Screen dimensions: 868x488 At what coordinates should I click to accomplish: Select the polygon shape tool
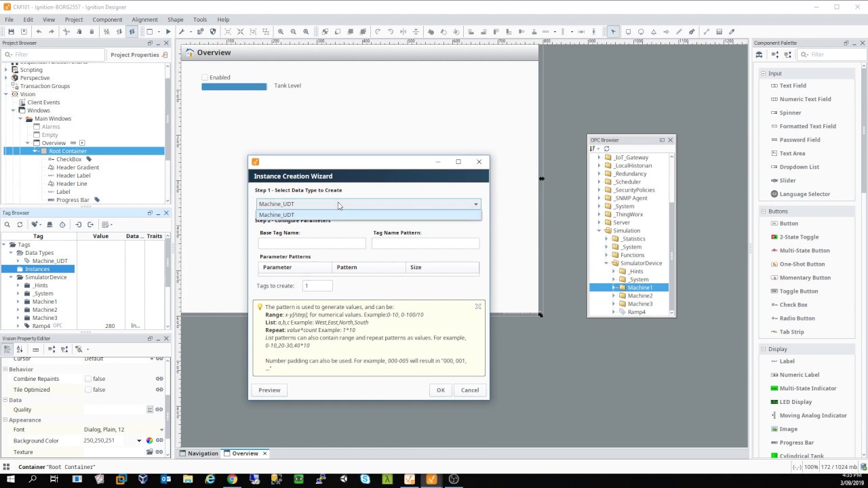coord(653,31)
